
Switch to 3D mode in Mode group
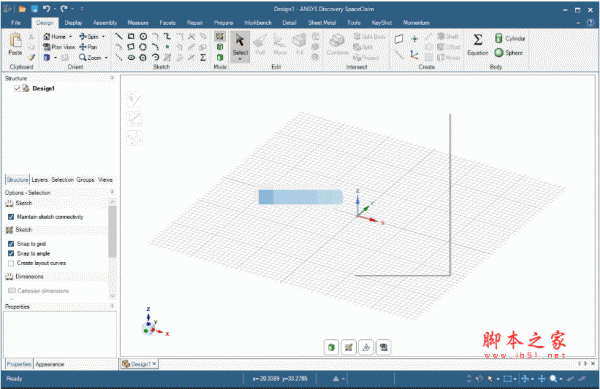[220, 57]
